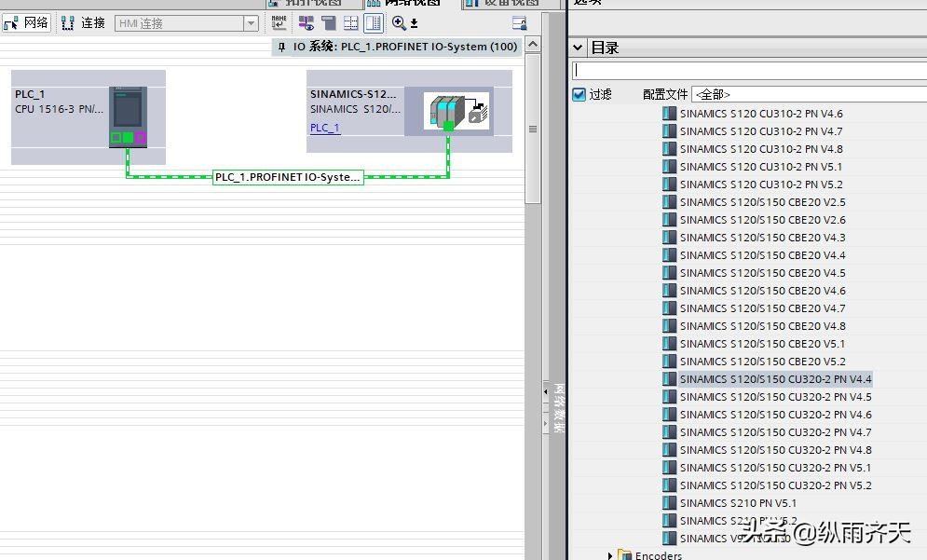Click module icon for CU320-2 PN V5.2
This screenshot has height=560, width=927.
point(669,485)
